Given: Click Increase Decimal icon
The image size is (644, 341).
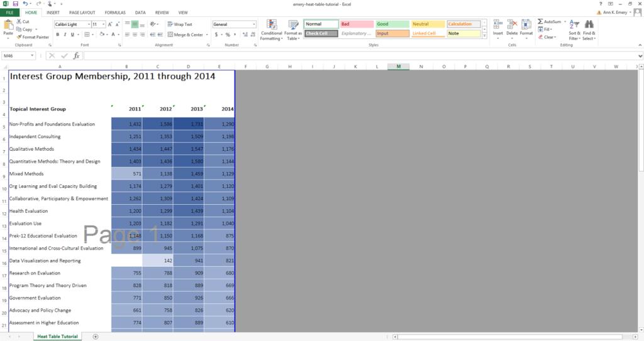Looking at the screenshot, I should pos(245,35).
